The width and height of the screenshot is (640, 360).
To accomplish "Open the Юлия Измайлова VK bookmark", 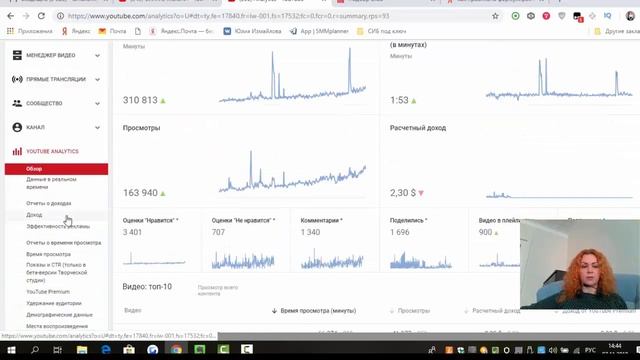I will (253, 31).
